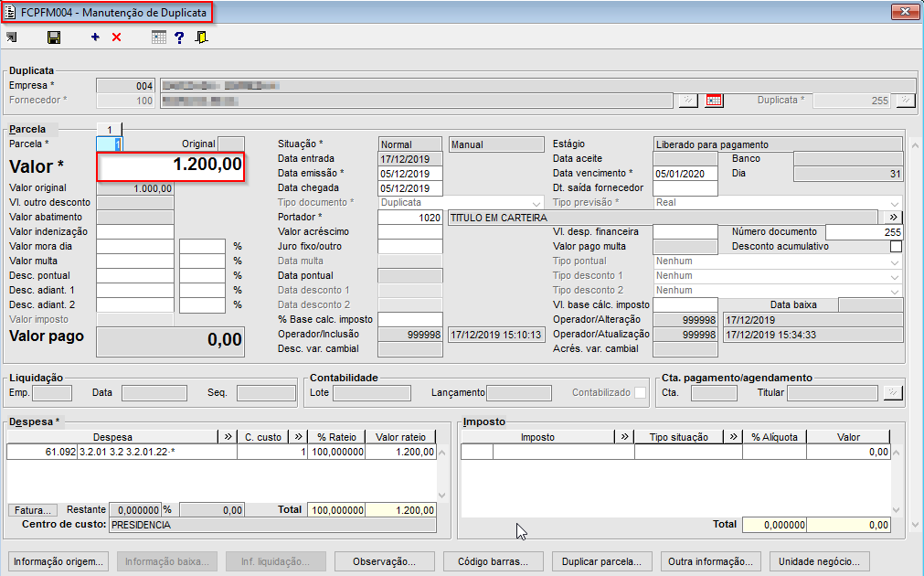Image resolution: width=924 pixels, height=576 pixels.
Task: Click the Imposto grid scrollbar up arrow
Action: click(x=896, y=453)
